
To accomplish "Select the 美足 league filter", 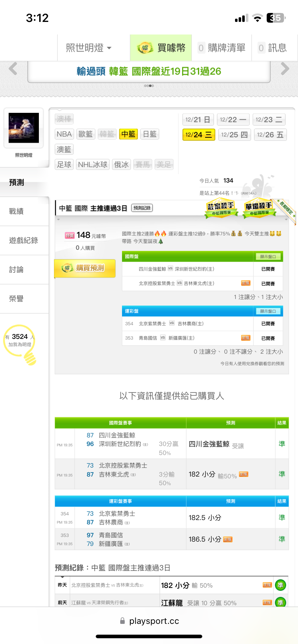I will (164, 165).
